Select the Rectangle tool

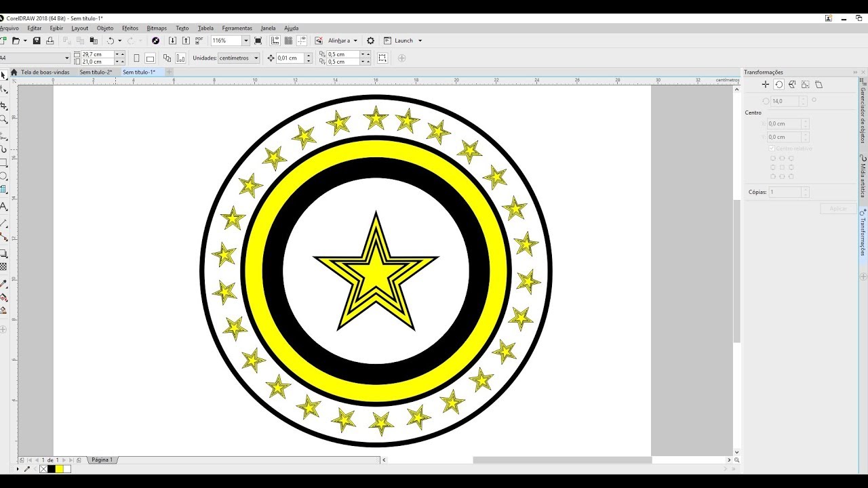[3, 163]
